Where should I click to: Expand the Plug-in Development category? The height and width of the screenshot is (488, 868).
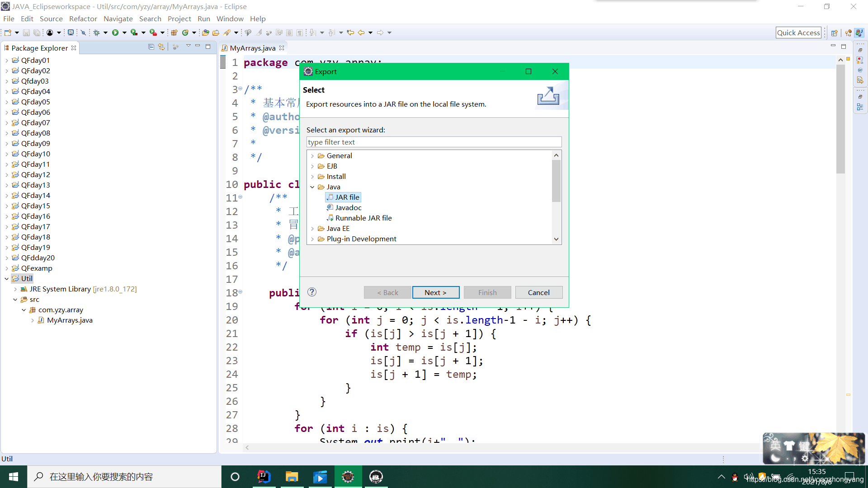312,239
